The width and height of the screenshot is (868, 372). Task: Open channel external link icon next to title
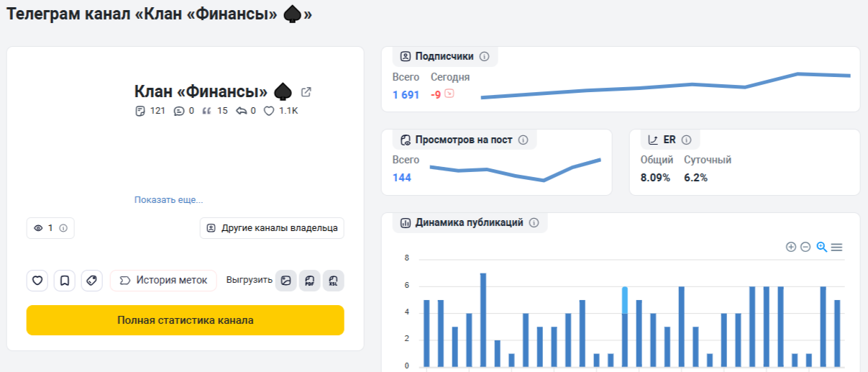coord(306,92)
